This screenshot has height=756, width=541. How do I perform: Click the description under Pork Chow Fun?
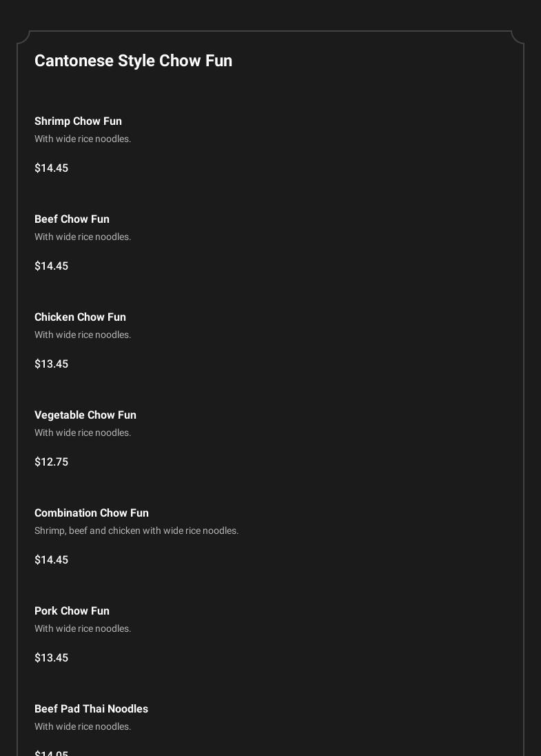tap(83, 629)
